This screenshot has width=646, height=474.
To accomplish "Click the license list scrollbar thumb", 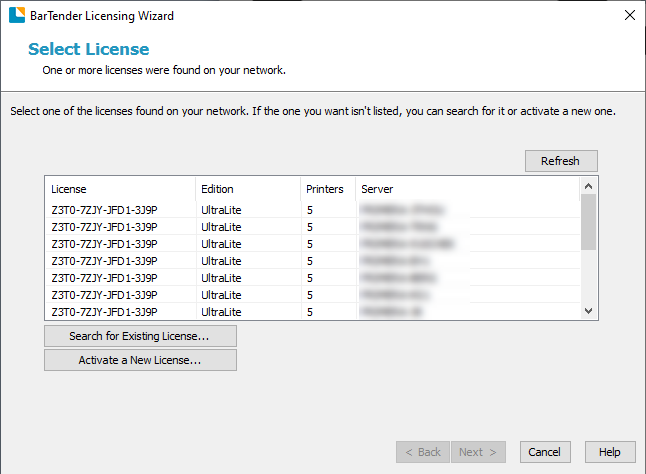I will point(589,222).
